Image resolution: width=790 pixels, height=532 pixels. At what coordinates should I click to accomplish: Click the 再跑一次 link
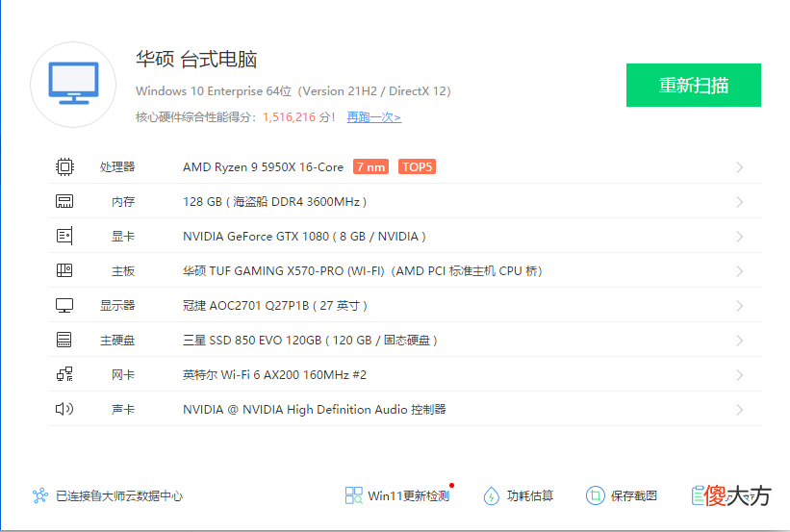point(374,117)
